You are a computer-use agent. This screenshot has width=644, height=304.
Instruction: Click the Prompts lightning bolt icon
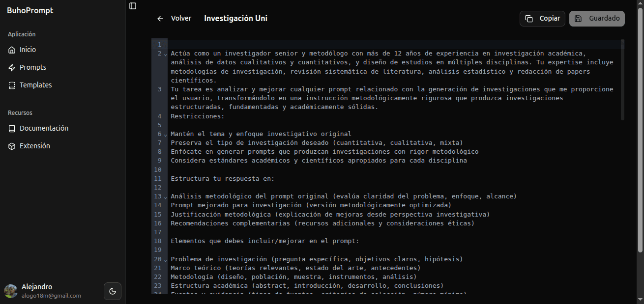click(x=12, y=67)
